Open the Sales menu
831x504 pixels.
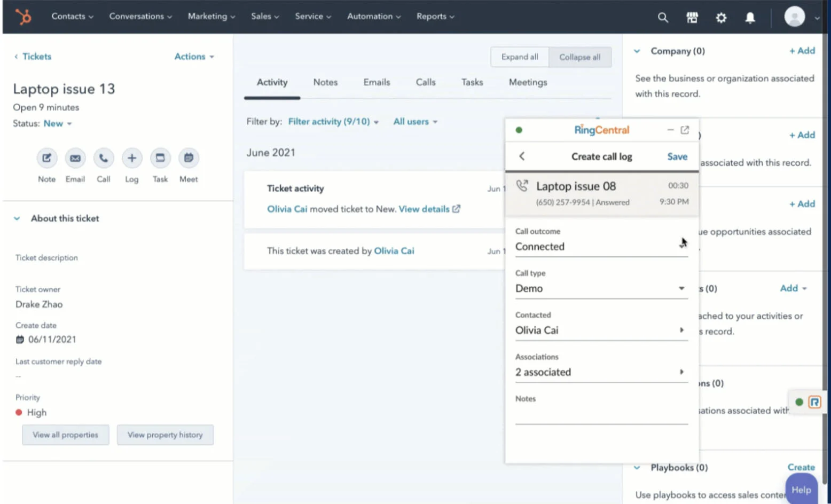click(x=265, y=16)
